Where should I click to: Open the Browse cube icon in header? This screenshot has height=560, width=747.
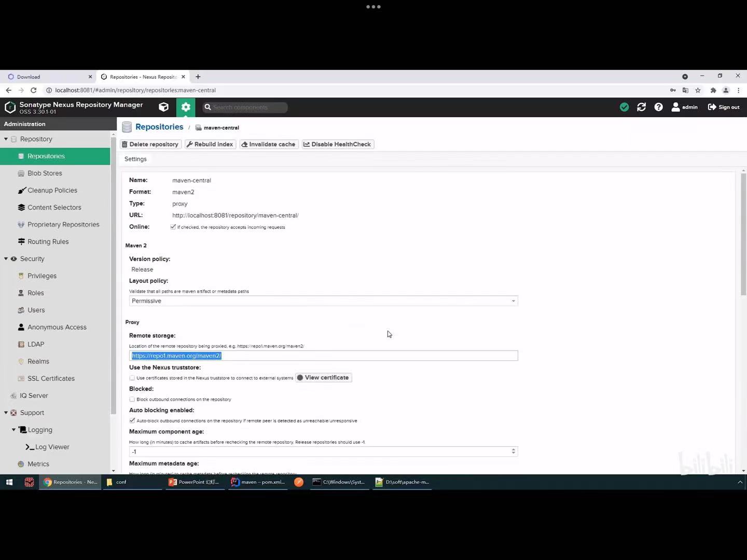[x=163, y=107]
